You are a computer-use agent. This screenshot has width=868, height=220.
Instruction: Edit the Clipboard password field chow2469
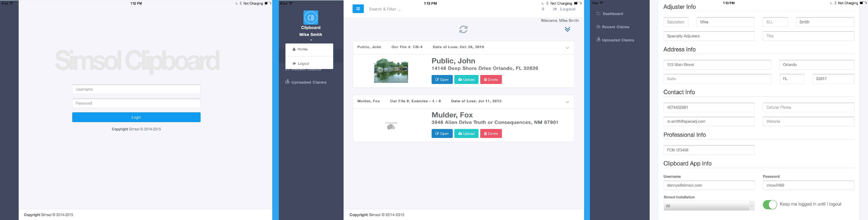click(808, 185)
